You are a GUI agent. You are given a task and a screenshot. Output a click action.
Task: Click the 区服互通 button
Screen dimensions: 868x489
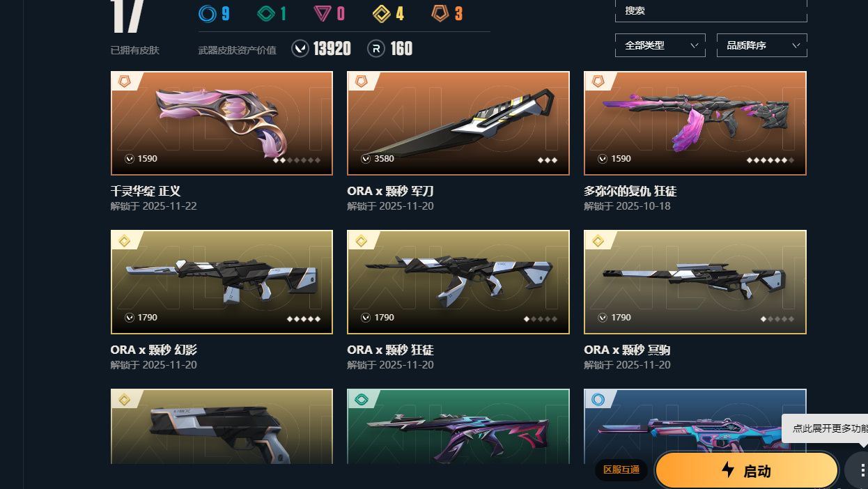click(x=621, y=470)
